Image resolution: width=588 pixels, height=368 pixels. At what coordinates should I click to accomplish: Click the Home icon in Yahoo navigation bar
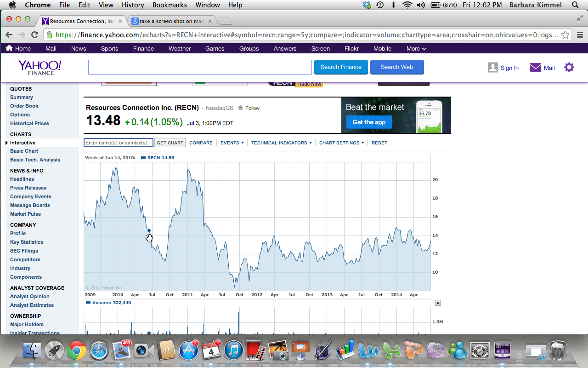9,48
